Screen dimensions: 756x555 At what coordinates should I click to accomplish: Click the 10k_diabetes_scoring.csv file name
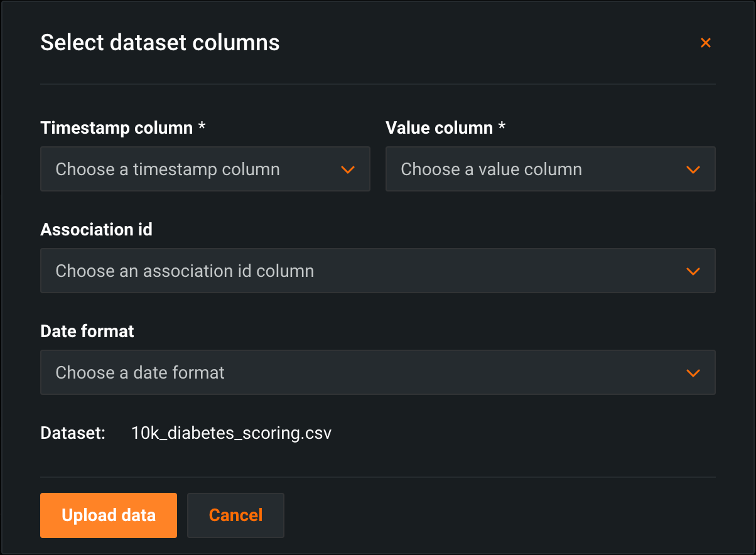pyautogui.click(x=231, y=433)
